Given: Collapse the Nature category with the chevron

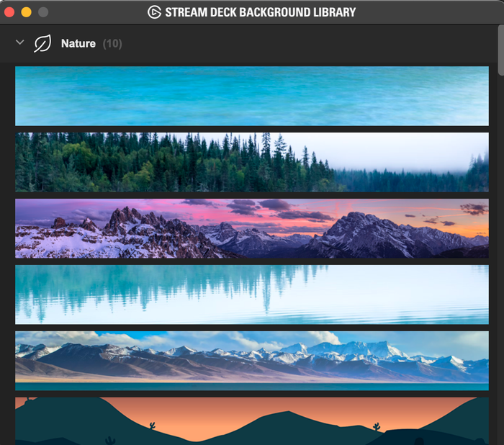Looking at the screenshot, I should (x=20, y=42).
